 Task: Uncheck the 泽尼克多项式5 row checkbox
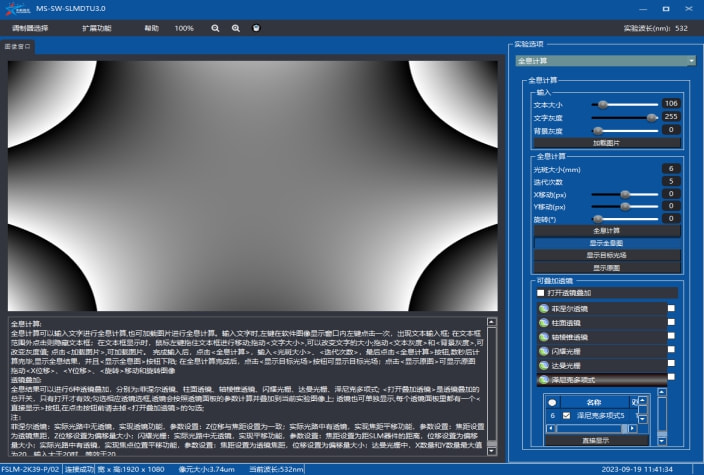(564, 414)
